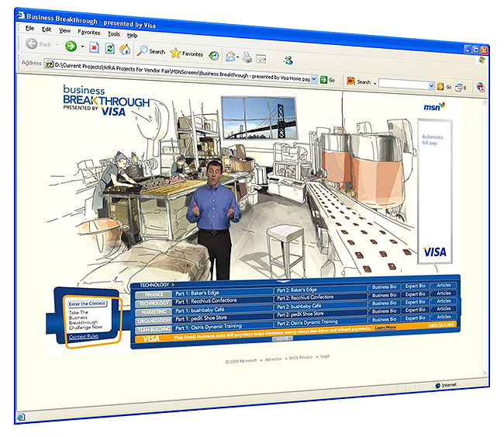The width and height of the screenshot is (504, 437).
Task: Click the page icon in address bar
Action: point(49,64)
